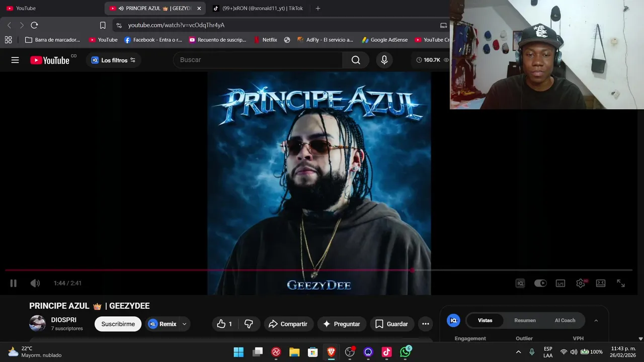644x362 pixels.
Task: Mute the video with speaker icon
Action: [35, 283]
